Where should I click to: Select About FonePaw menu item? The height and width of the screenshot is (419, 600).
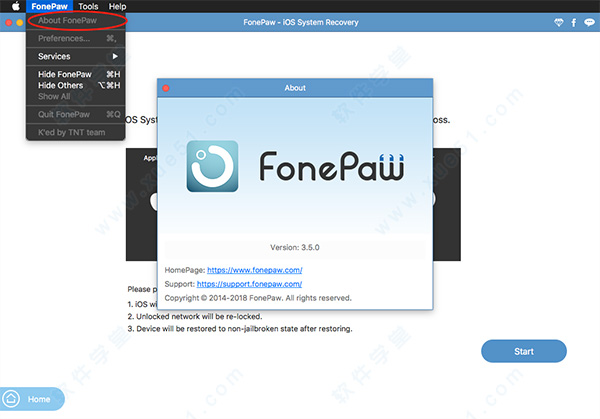click(x=76, y=21)
